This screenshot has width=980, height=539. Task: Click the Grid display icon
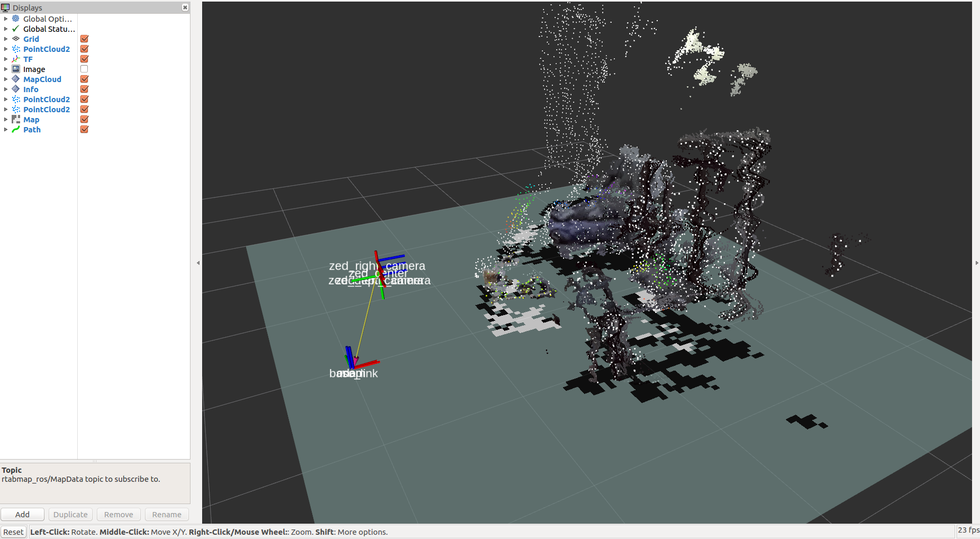point(16,39)
